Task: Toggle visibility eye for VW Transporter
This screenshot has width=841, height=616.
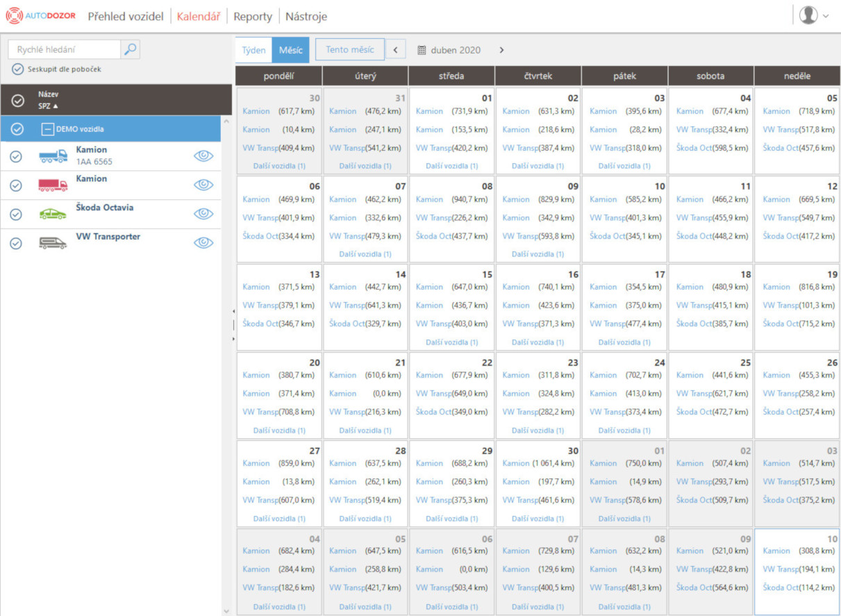Action: (x=203, y=242)
